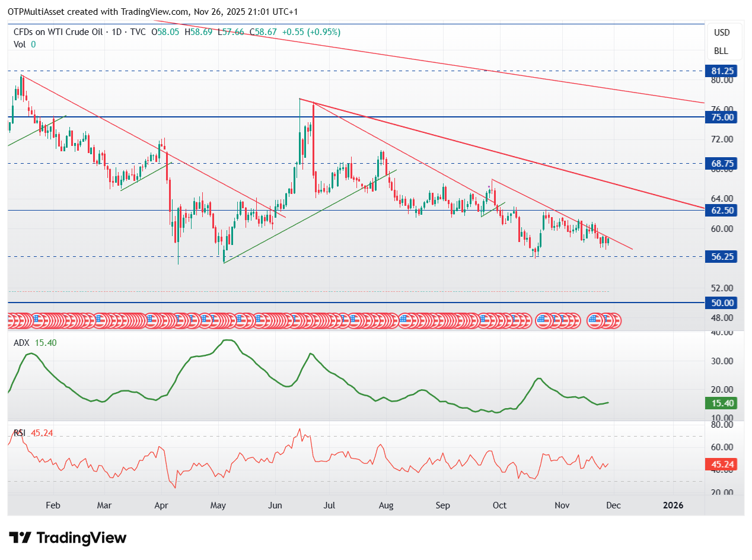Click the 81.25 price level tag
This screenshot has width=752, height=560.
(721, 71)
